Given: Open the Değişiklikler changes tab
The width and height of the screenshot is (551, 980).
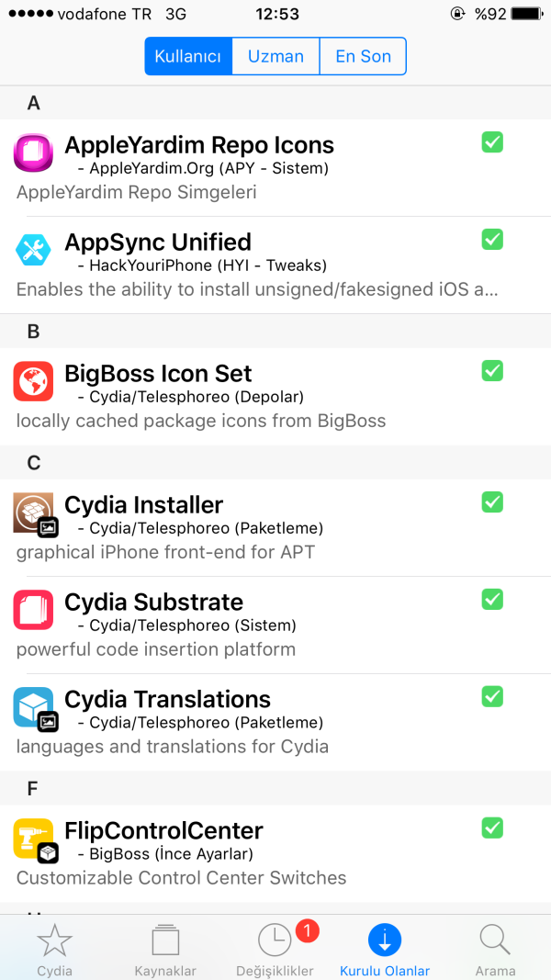Looking at the screenshot, I should coord(275,949).
